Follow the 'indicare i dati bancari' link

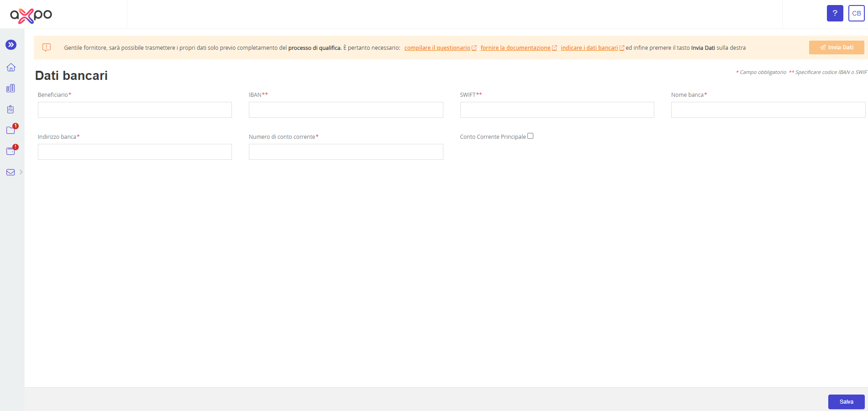tap(589, 48)
